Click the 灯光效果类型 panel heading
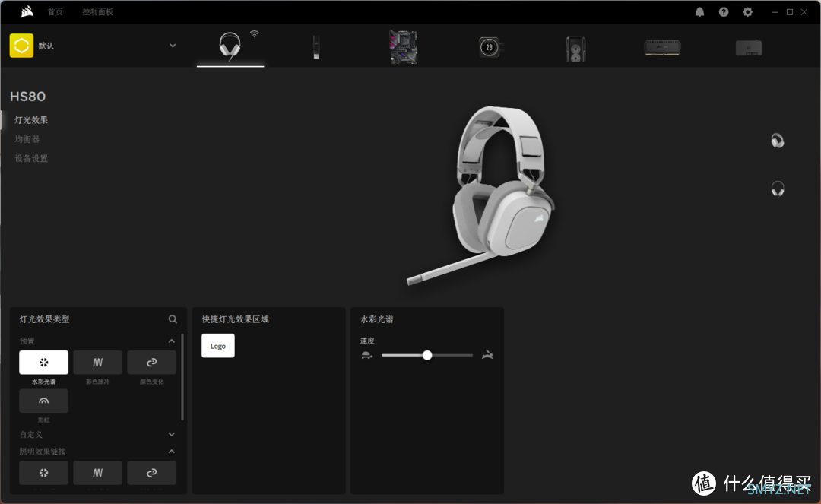 45,319
